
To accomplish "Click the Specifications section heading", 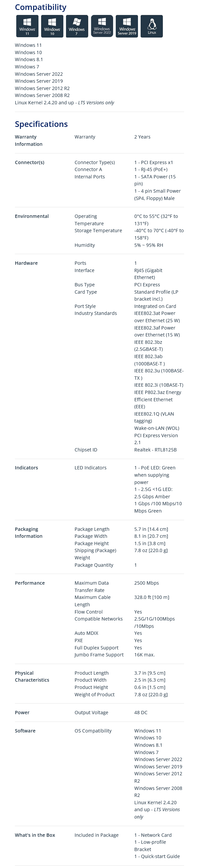I will 41,124.
